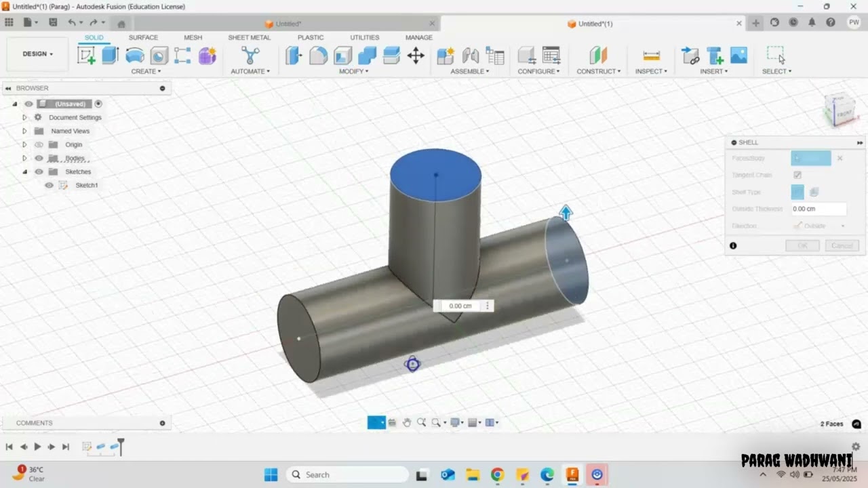
Task: Open the Help question mark
Action: [x=831, y=22]
